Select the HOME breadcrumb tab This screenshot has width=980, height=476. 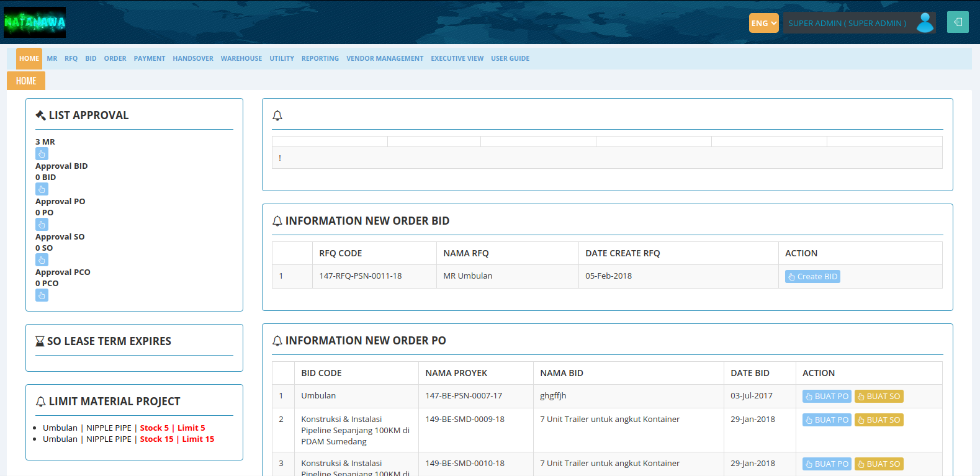click(26, 81)
